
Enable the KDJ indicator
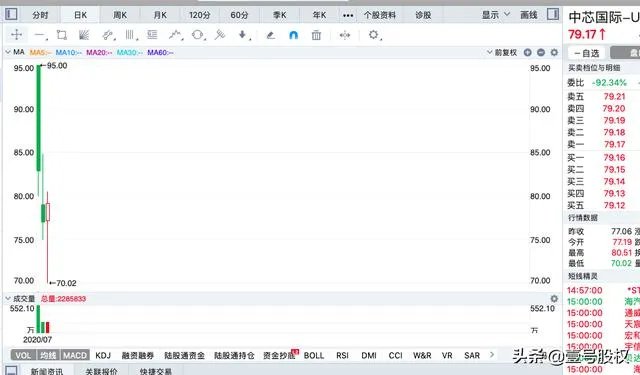click(x=103, y=355)
